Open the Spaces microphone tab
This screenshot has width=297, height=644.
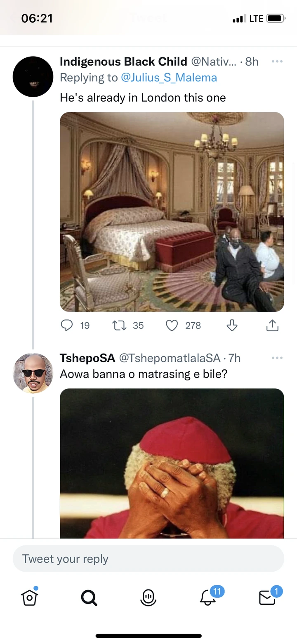point(148,597)
